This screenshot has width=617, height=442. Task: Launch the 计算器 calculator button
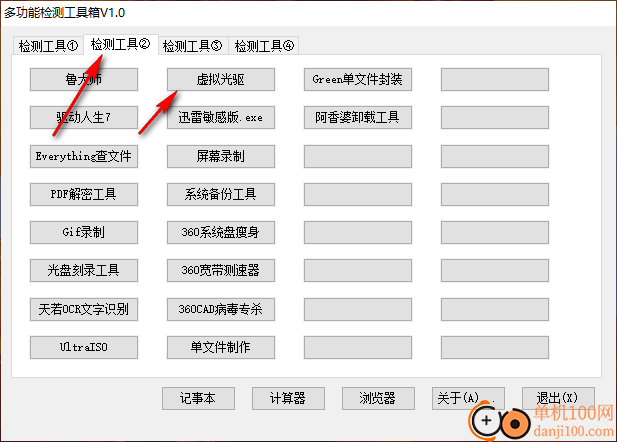tap(288, 398)
